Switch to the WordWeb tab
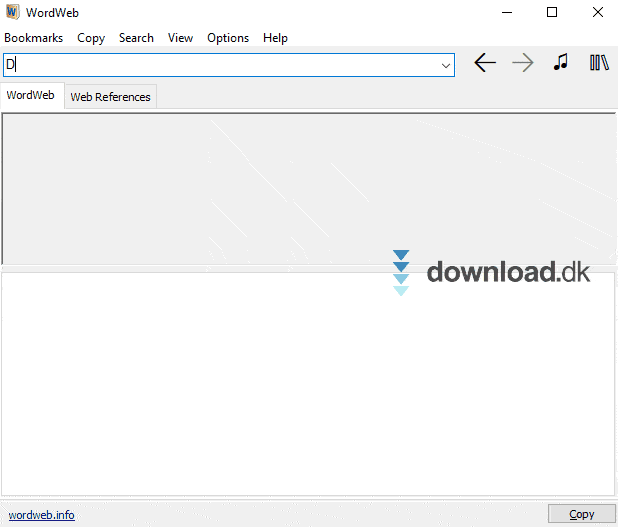Screen dimensions: 618x527 point(31,95)
